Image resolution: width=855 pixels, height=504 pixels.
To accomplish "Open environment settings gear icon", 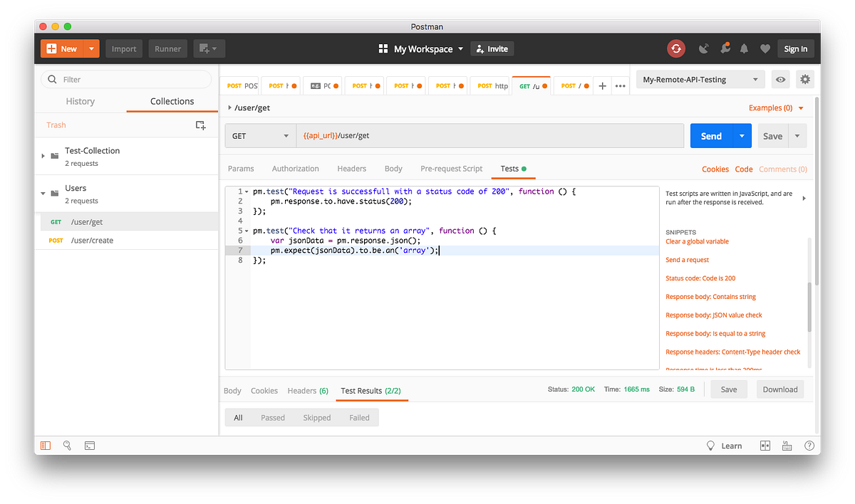I will (804, 79).
